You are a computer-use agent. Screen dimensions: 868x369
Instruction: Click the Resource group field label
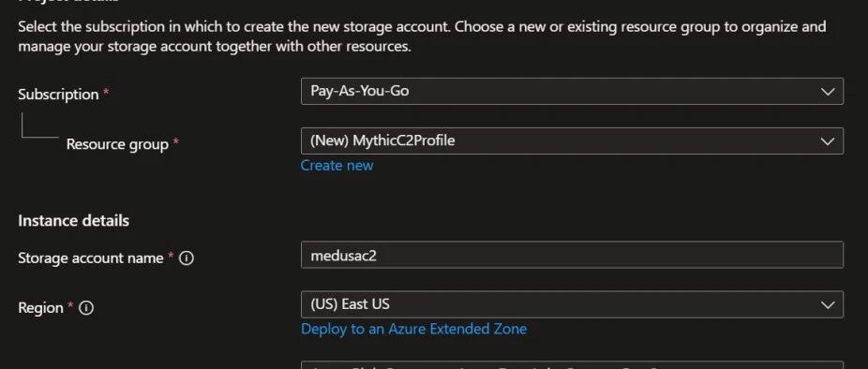tap(117, 144)
